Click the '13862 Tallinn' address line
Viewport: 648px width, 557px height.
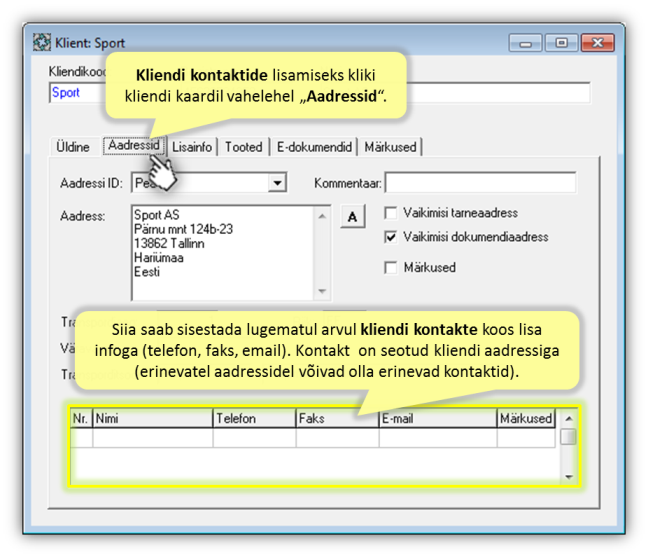(x=169, y=243)
